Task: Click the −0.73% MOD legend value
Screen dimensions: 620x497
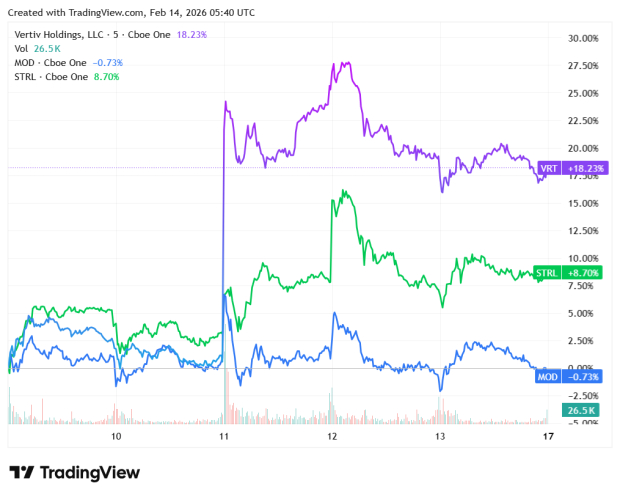Action: tap(111, 62)
